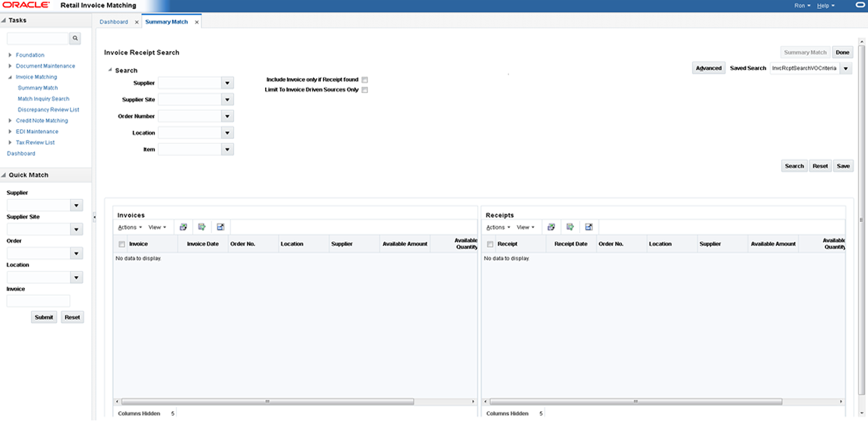Open the Supplier dropdown in Search

tap(227, 83)
